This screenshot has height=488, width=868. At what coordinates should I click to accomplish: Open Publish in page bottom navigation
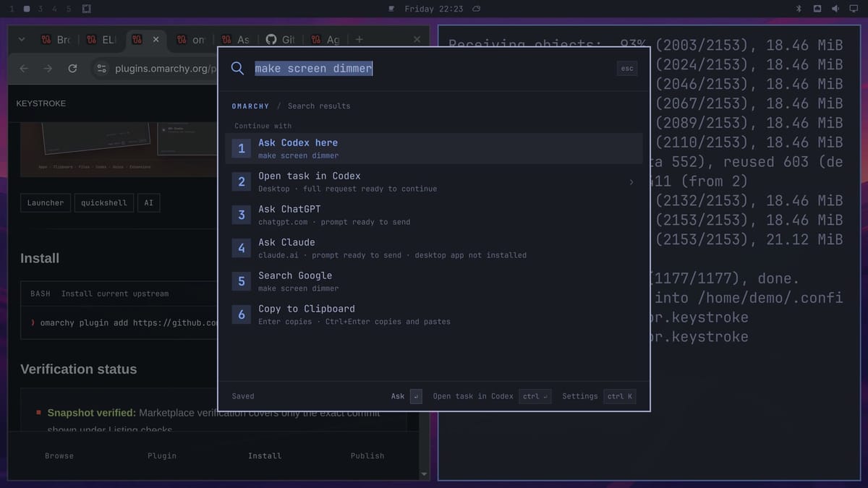pyautogui.click(x=367, y=455)
